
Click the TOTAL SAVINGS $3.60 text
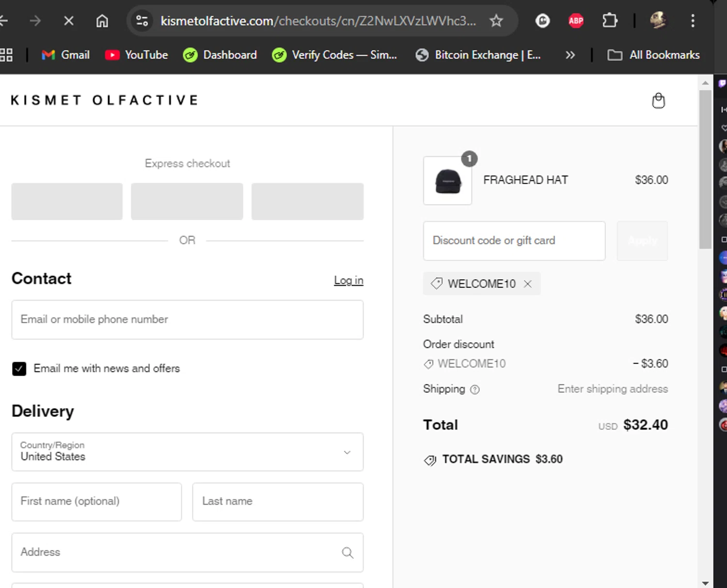point(503,459)
